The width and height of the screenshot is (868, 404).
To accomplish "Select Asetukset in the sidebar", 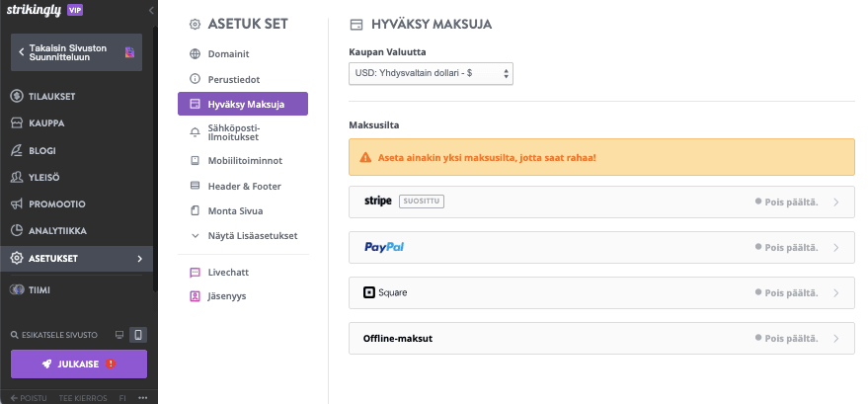I will [x=76, y=259].
